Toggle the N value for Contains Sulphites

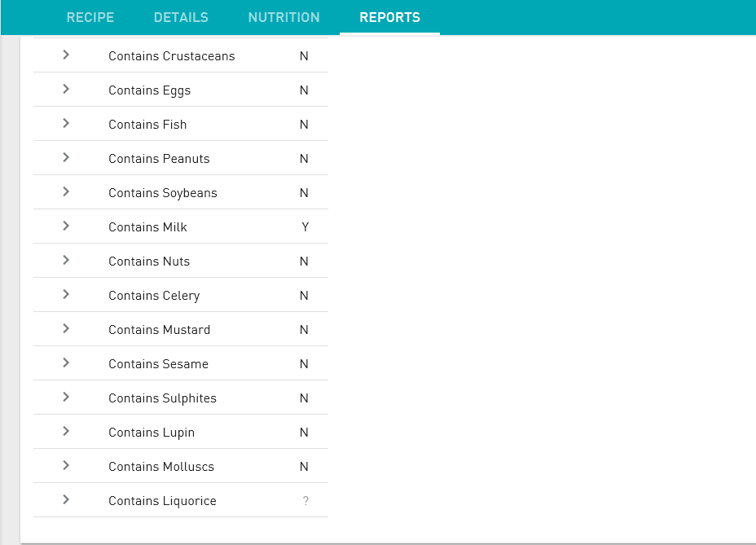pyautogui.click(x=304, y=398)
